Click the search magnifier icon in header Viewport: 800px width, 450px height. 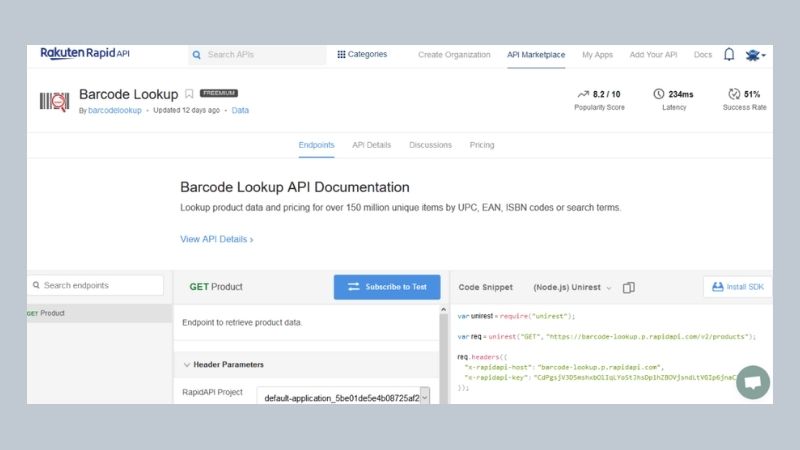pyautogui.click(x=196, y=55)
